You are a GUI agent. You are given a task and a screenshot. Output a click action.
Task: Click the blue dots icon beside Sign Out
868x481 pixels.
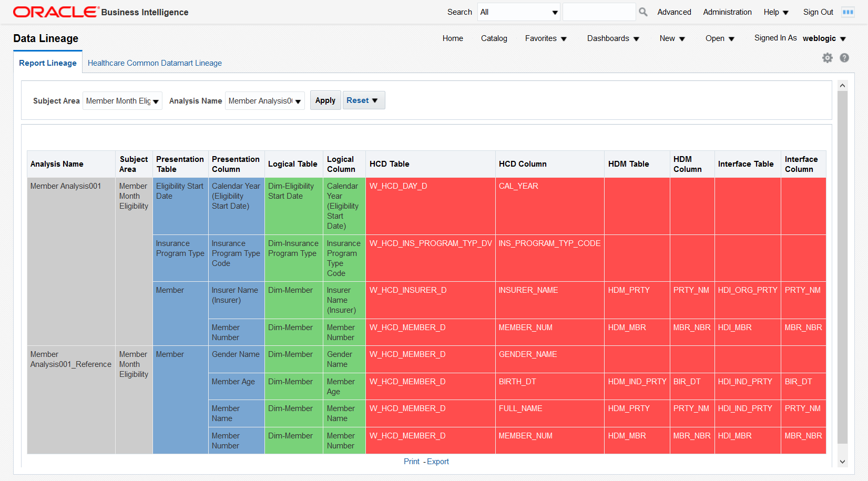click(848, 12)
